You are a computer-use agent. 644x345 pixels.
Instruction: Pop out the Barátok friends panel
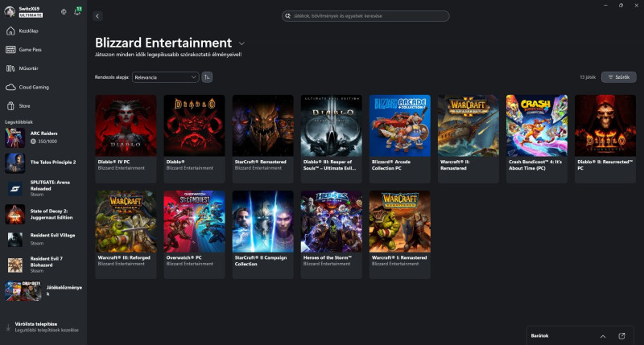621,336
